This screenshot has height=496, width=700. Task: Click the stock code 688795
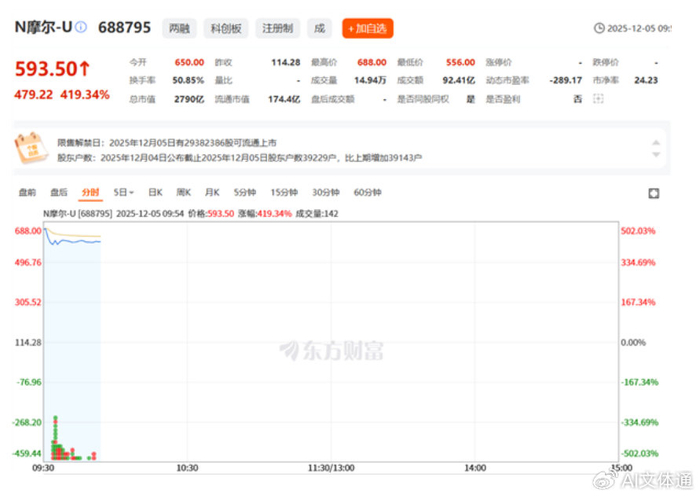tap(125, 28)
